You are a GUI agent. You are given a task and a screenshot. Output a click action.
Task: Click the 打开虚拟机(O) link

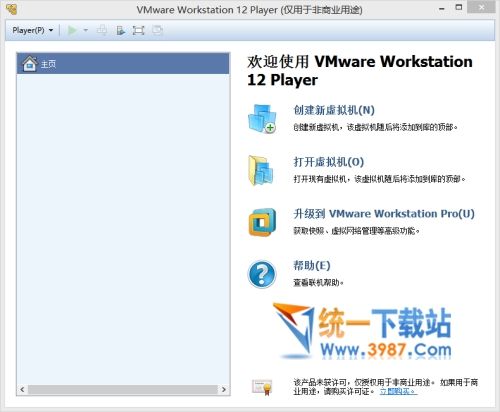click(328, 162)
